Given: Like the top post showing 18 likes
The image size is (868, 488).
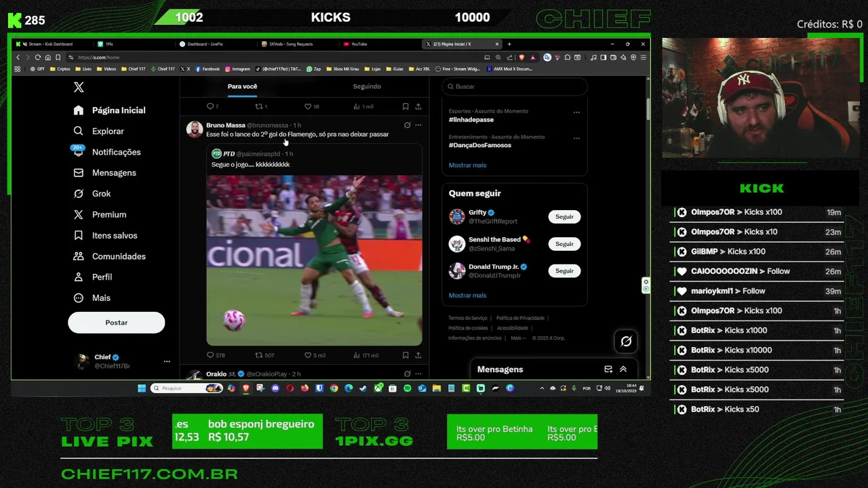Looking at the screenshot, I should (x=312, y=106).
